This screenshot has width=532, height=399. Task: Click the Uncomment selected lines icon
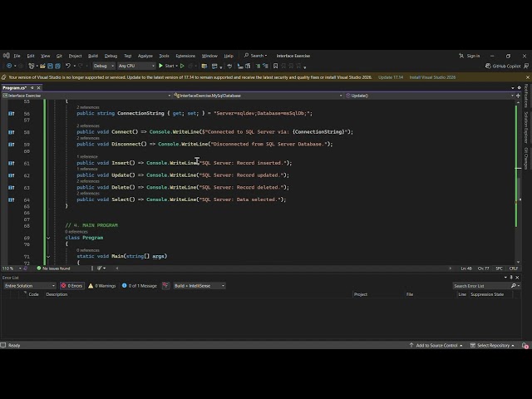(265, 66)
